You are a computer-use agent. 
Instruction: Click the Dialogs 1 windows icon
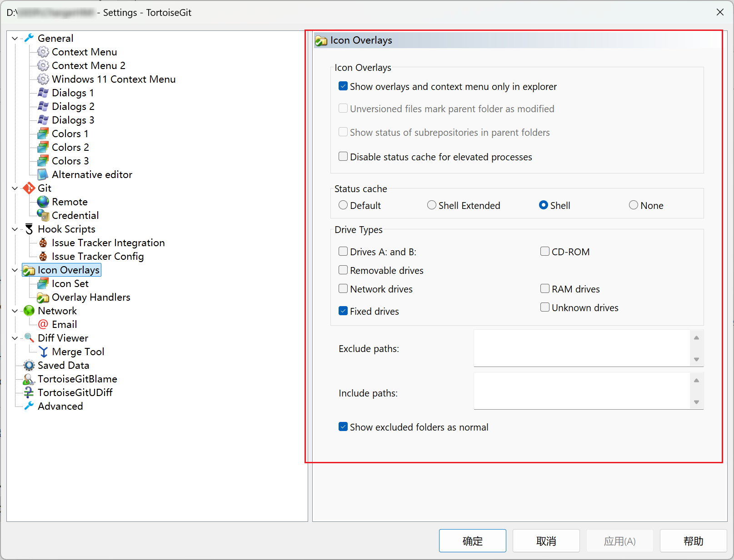(43, 93)
